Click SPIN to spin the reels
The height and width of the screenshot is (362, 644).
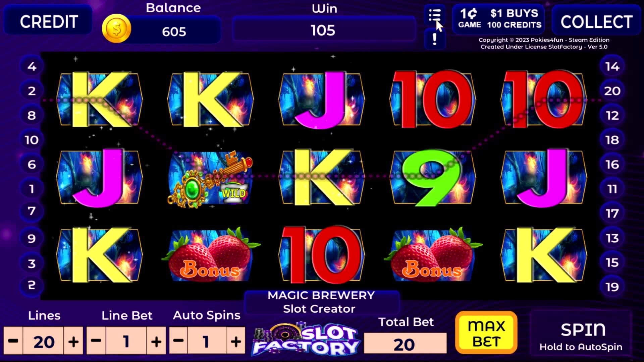pos(582,334)
